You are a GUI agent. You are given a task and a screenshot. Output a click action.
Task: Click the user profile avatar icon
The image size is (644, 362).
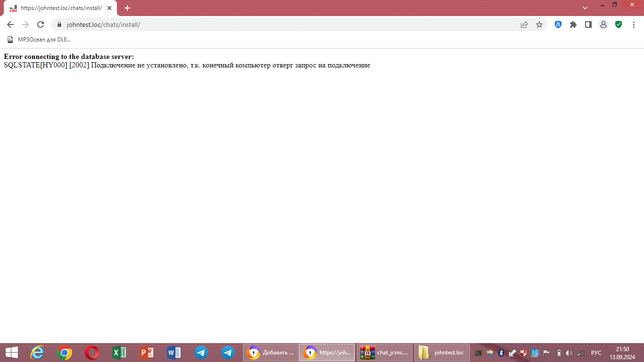(603, 25)
